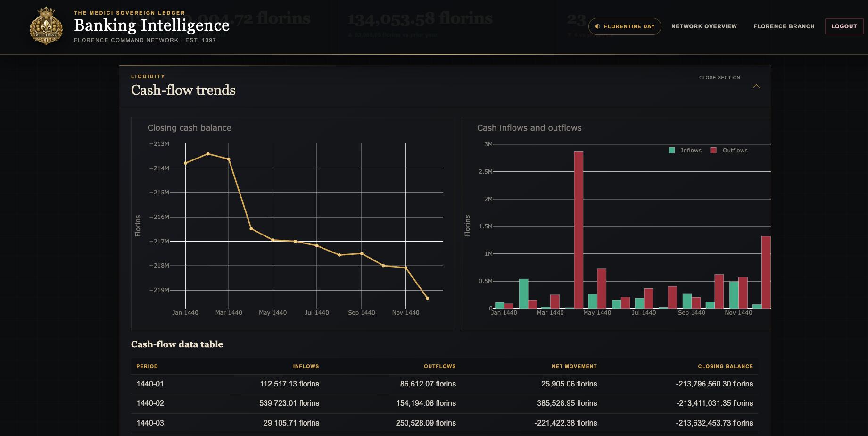
Task: Click the Nov 1440 green inflow bar
Action: (x=734, y=295)
